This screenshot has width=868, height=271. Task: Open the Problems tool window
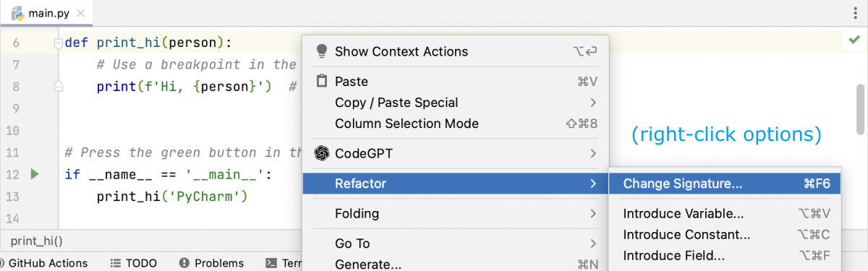point(211,263)
